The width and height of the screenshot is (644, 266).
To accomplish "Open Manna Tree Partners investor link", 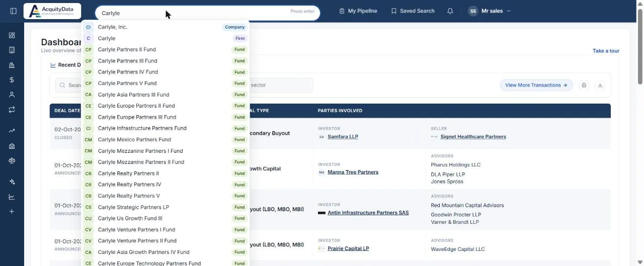I will 353,172.
